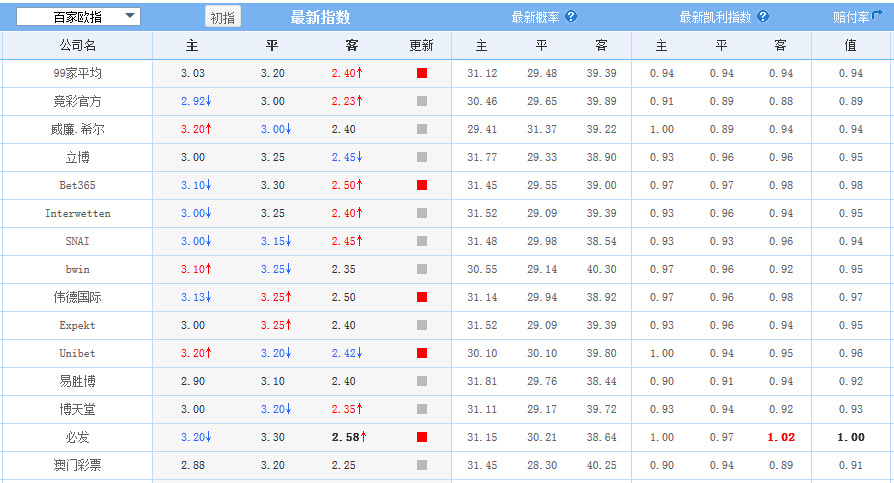Click away probability 40.30 in bwin row
Image resolution: width=894 pixels, height=483 pixels.
602,269
